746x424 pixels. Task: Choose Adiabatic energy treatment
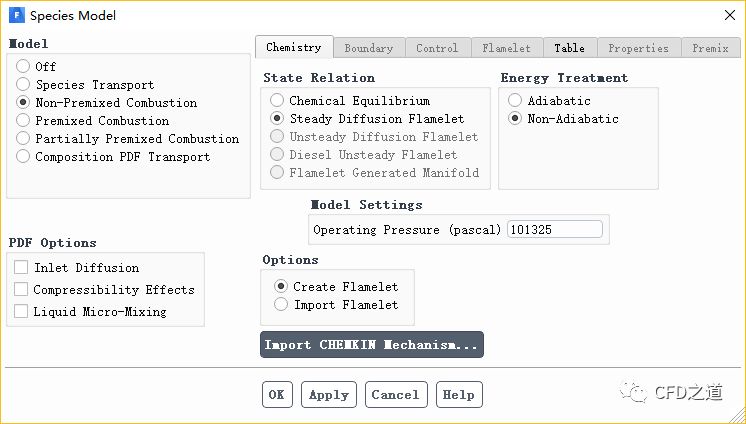pos(515,101)
